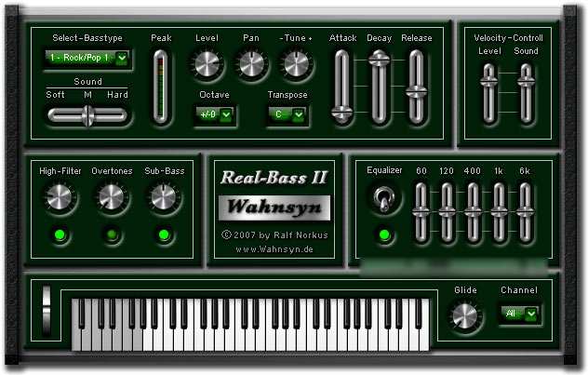Click the 400 Hz equalizer slider
Image resolution: width=588 pixels, height=375 pixels.
point(473,212)
